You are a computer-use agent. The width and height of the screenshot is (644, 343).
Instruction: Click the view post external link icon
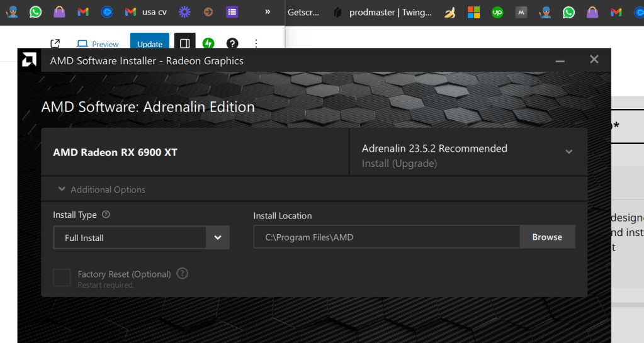[55, 43]
